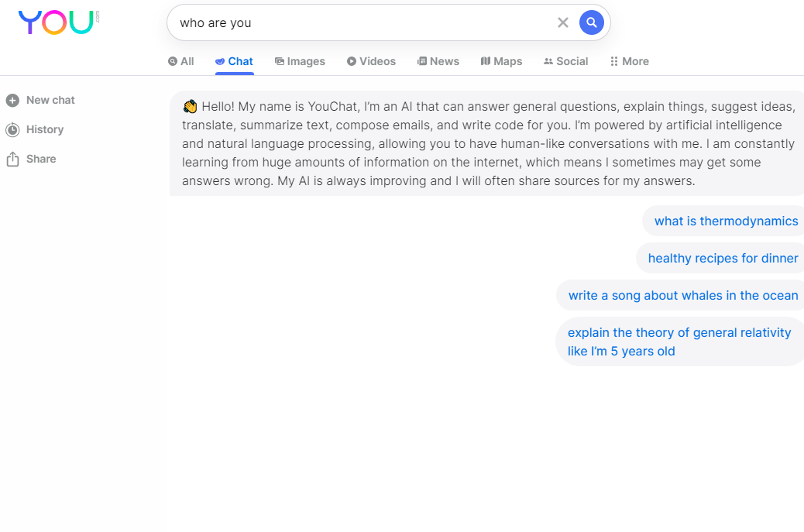804x532 pixels.
Task: Click the Share icon in sidebar
Action: point(12,159)
